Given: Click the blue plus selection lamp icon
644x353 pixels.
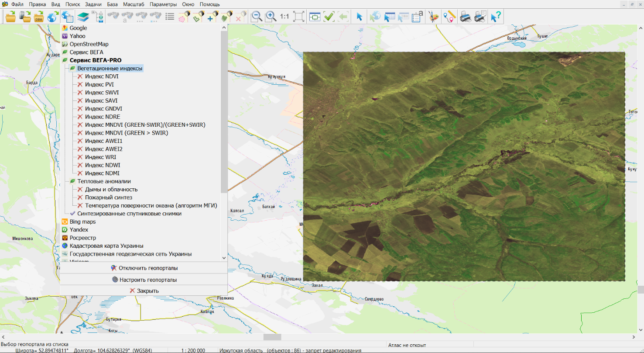Looking at the screenshot, I should [x=212, y=17].
